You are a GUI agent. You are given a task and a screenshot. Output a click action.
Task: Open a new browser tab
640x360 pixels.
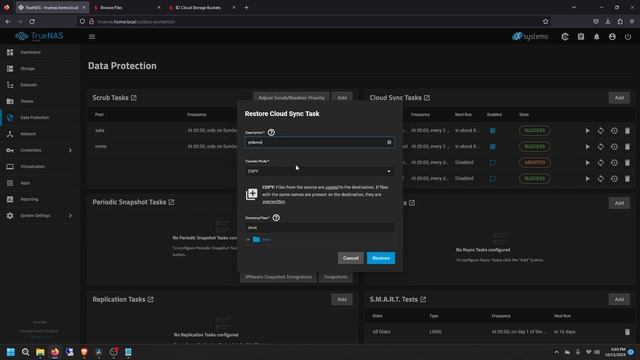pos(246,7)
